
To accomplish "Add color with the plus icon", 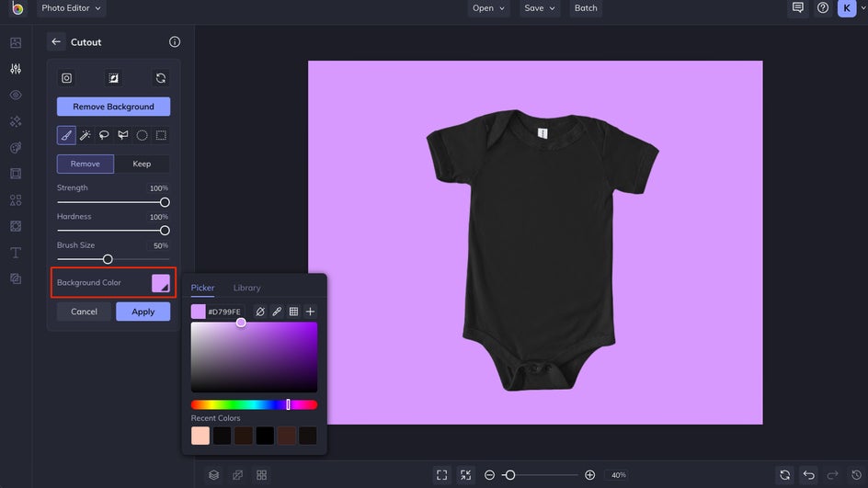I will (x=310, y=312).
